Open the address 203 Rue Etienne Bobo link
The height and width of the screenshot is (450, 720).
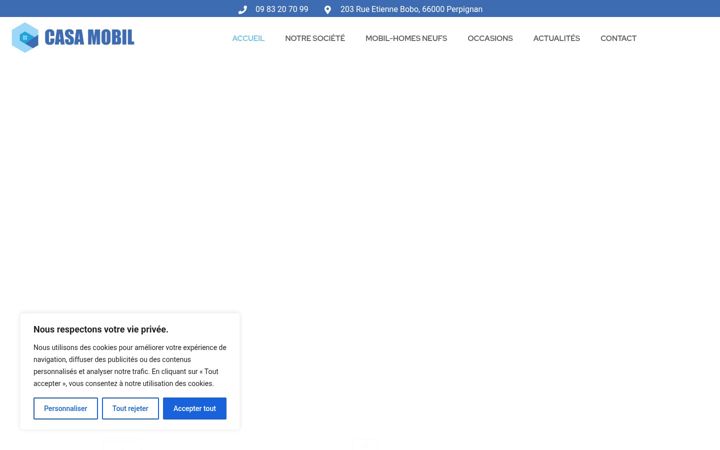(x=411, y=9)
